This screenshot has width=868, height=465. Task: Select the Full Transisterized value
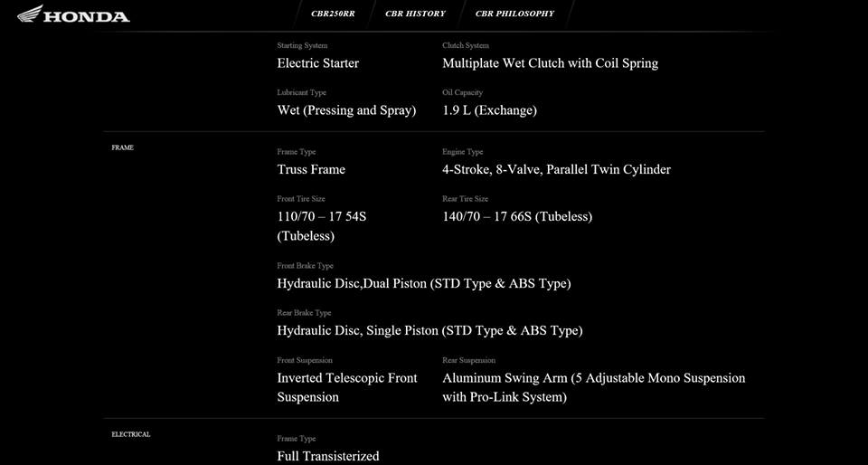point(328,456)
